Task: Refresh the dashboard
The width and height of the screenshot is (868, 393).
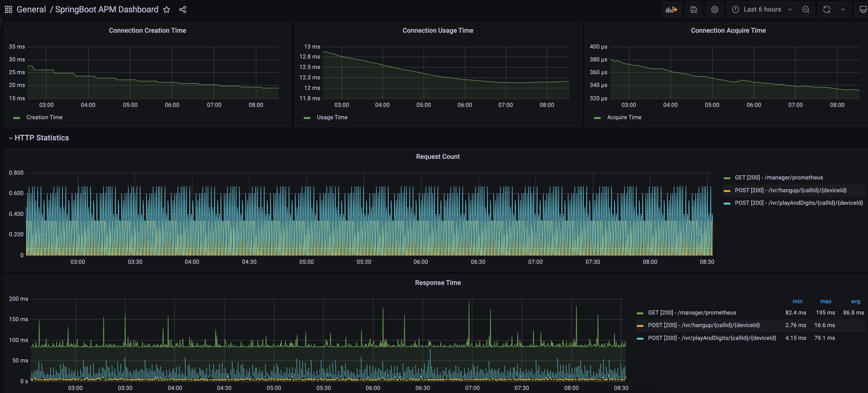Action: [827, 9]
